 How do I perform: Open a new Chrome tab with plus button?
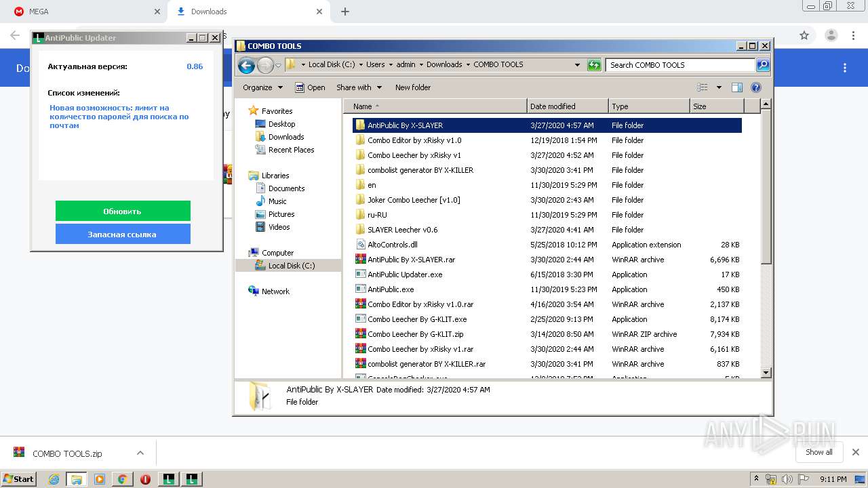[x=345, y=12]
